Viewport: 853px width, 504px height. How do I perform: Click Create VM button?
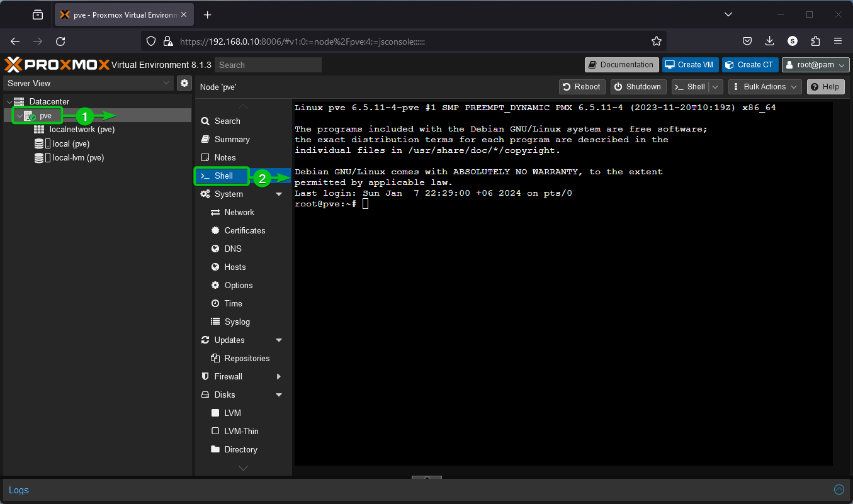coord(689,65)
